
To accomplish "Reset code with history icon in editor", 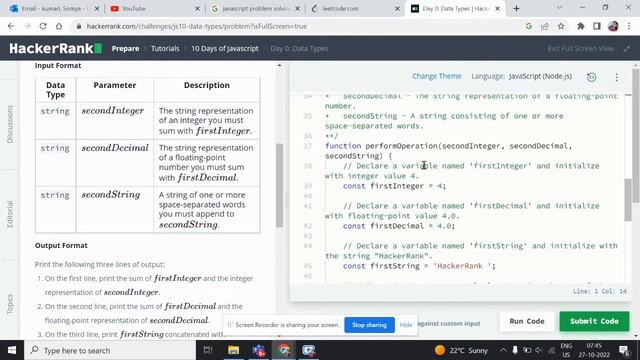I will (x=591, y=77).
